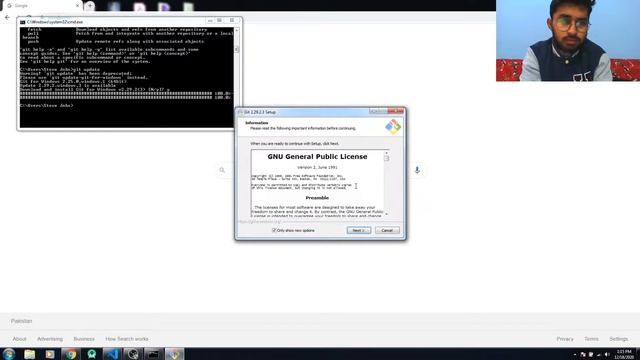Image resolution: width=640 pixels, height=360 pixels.
Task: Click the GNU General Public License heading
Action: (317, 157)
